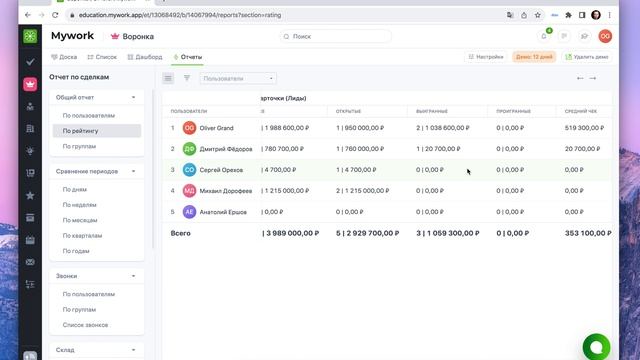640x360 pixels.
Task: Open the Список tab
Action: (102, 57)
